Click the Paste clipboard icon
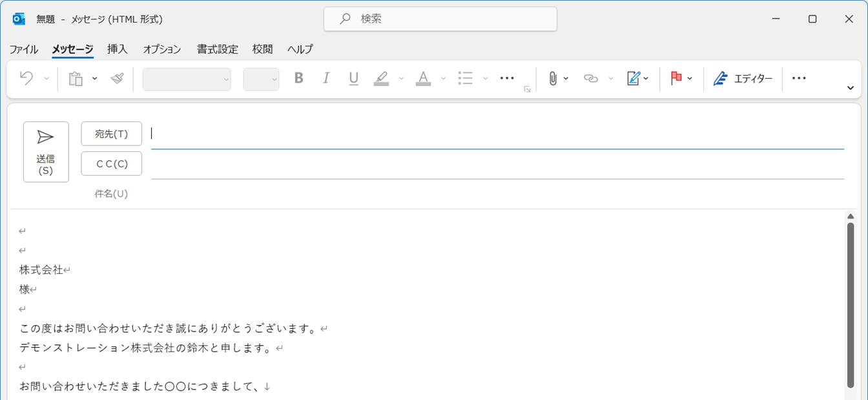Image resolution: width=868 pixels, height=400 pixels. [76, 79]
